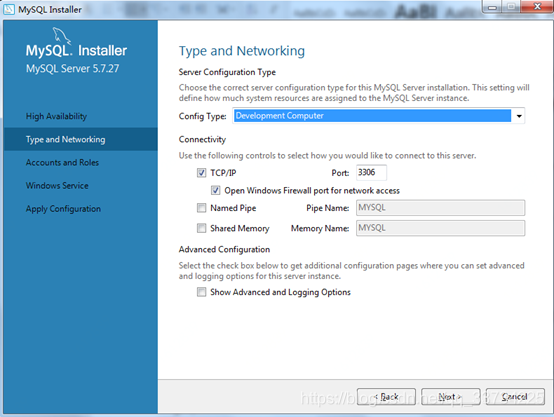Open Accounts and Roles step
Image resolution: width=554 pixels, height=417 pixels.
pos(62,163)
